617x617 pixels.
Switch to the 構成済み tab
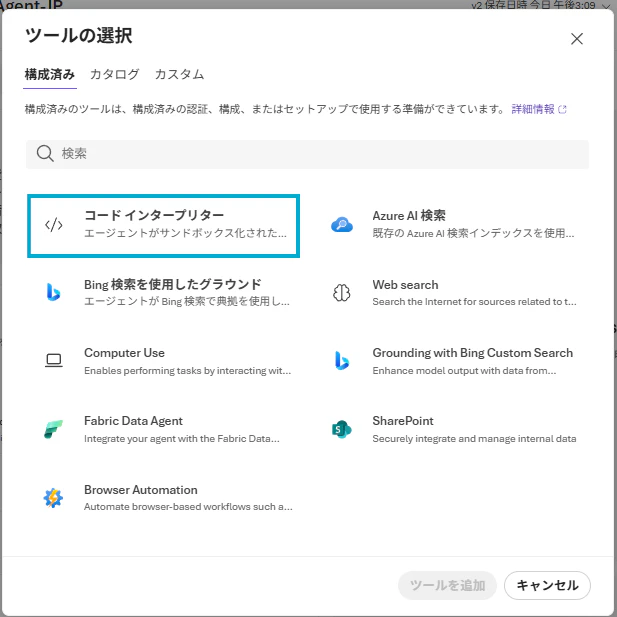tap(50, 74)
